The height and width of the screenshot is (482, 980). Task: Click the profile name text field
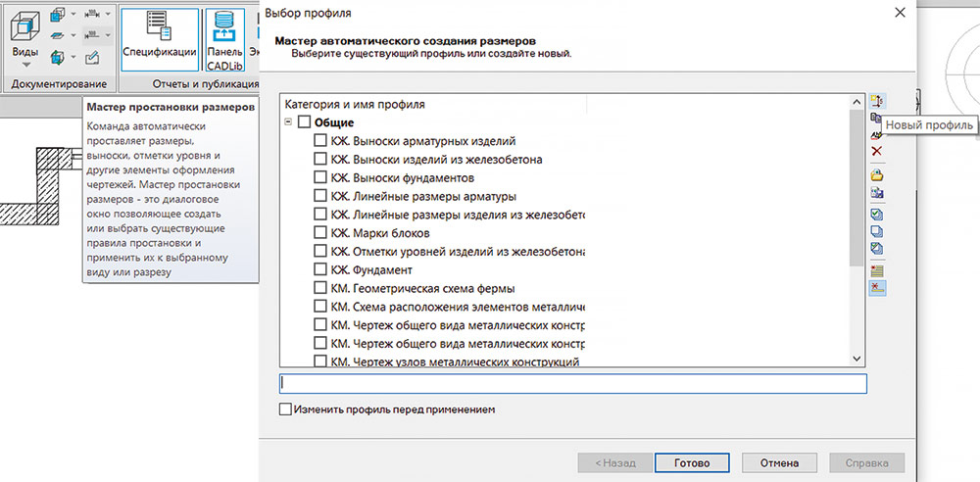click(x=572, y=384)
